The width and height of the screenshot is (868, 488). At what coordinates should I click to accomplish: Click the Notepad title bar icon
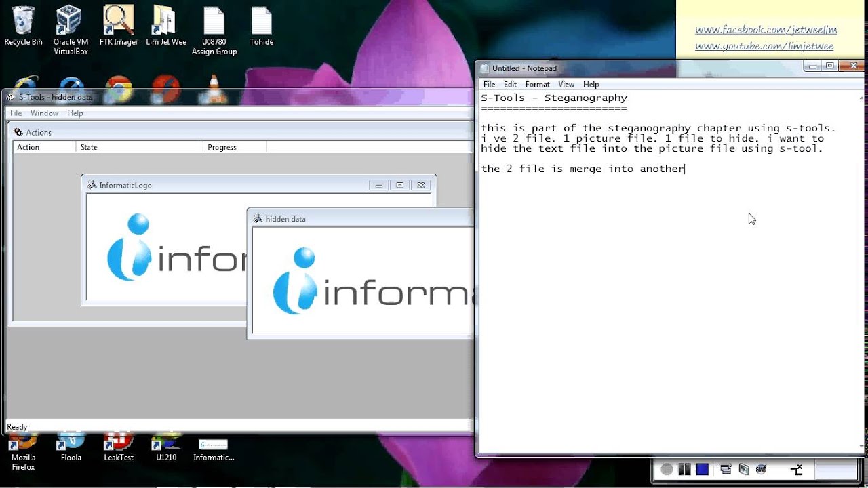click(484, 68)
